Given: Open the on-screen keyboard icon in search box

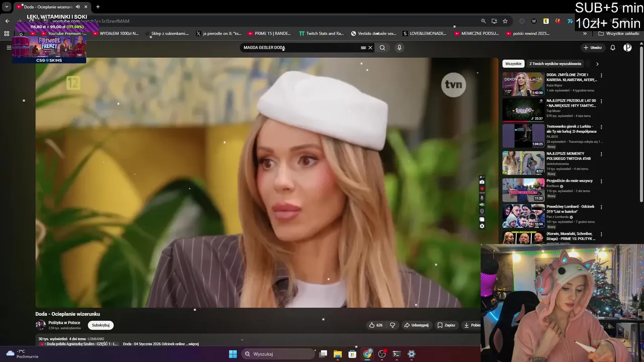Looking at the screenshot, I should [x=363, y=48].
